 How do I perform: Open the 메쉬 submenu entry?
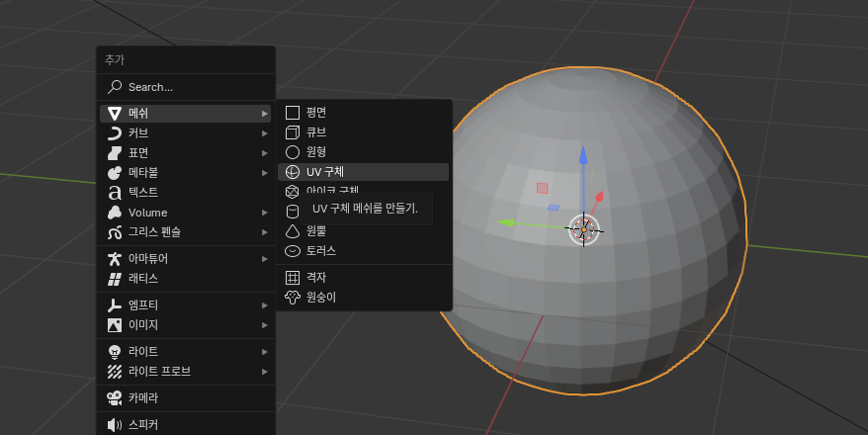[186, 114]
